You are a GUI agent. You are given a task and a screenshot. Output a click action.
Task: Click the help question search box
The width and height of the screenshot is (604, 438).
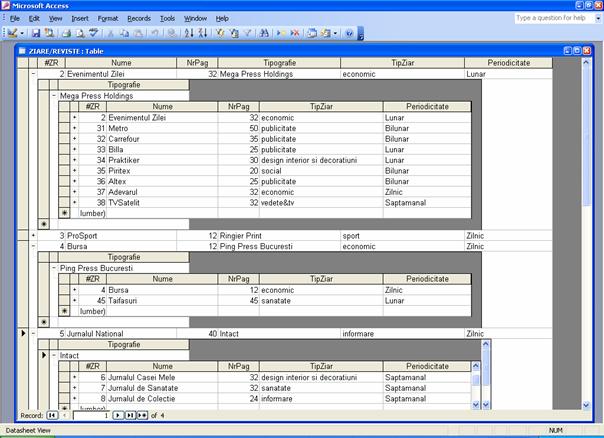[551, 18]
